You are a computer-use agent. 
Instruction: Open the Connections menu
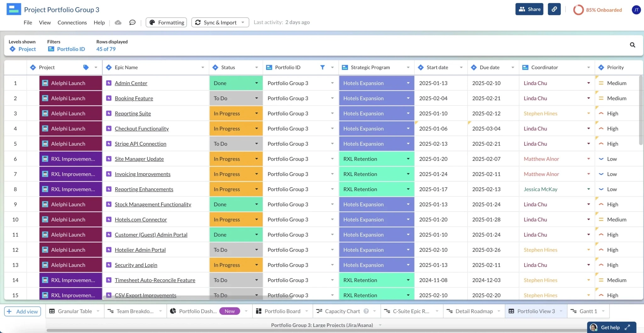click(72, 22)
